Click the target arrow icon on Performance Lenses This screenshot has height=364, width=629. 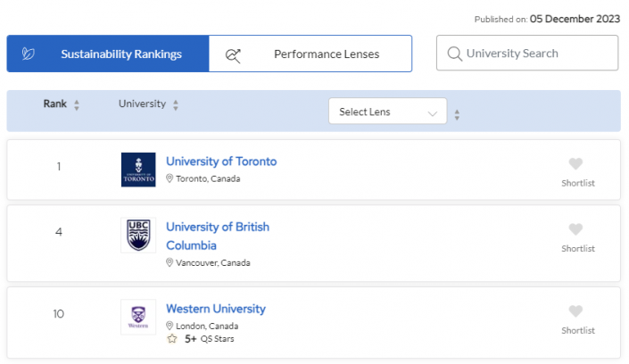pyautogui.click(x=233, y=56)
